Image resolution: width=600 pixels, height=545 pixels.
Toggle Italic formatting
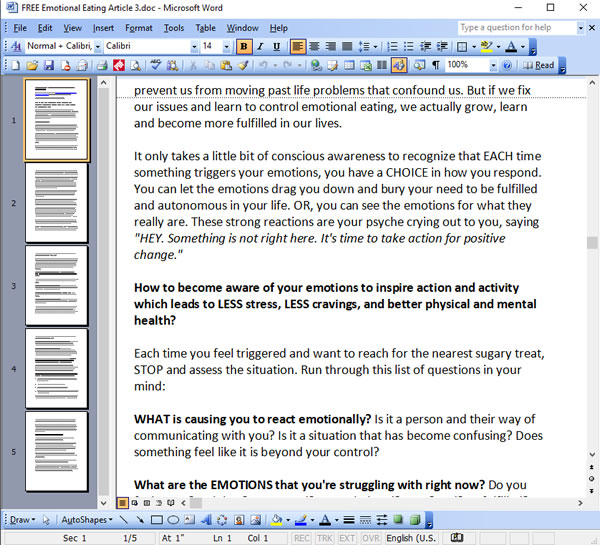(x=261, y=46)
